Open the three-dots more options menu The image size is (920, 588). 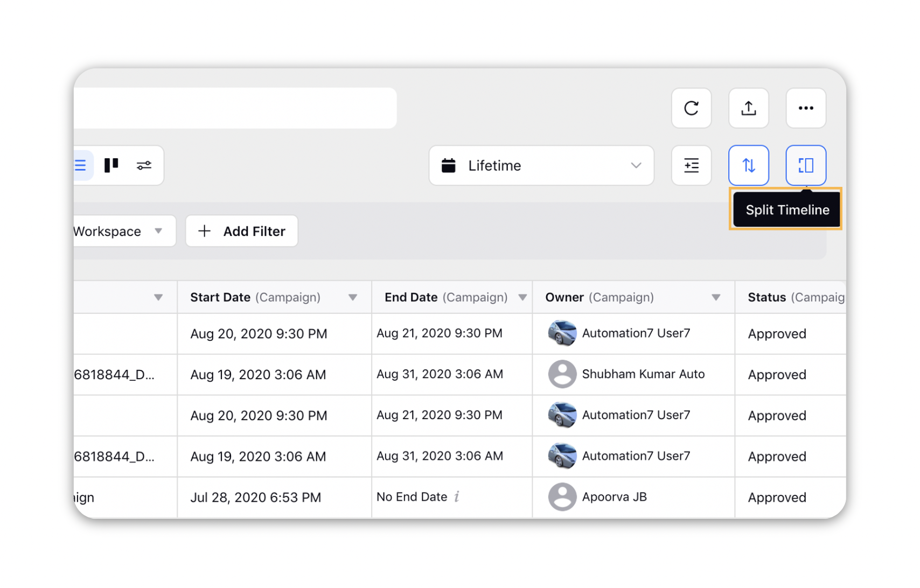pyautogui.click(x=806, y=108)
